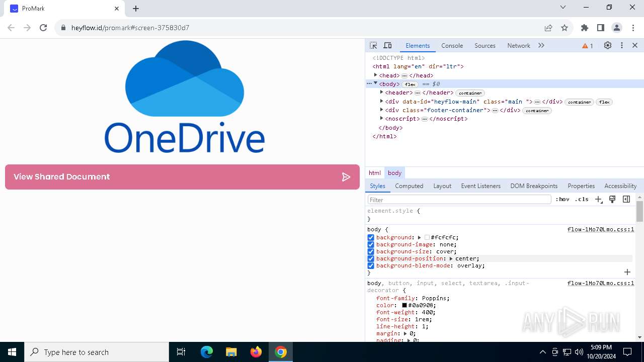This screenshot has height=362, width=644.
Task: Select the inspect element picker icon
Action: pos(373,45)
